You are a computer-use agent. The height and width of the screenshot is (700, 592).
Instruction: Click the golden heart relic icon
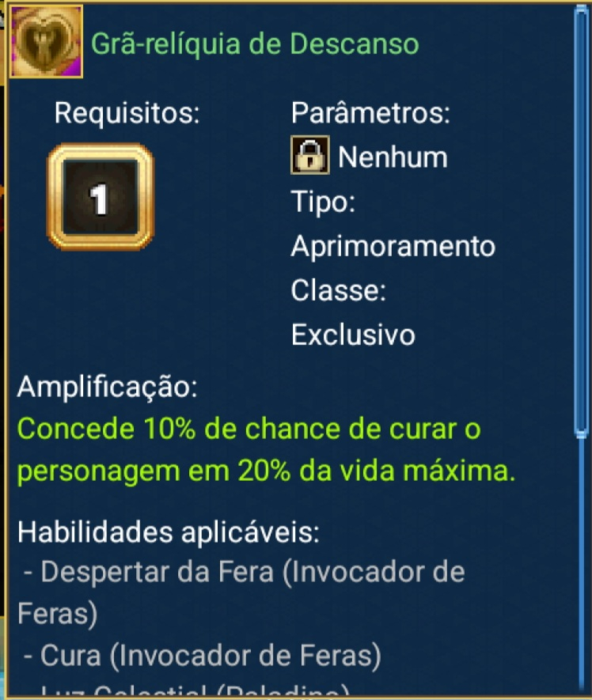click(x=46, y=41)
